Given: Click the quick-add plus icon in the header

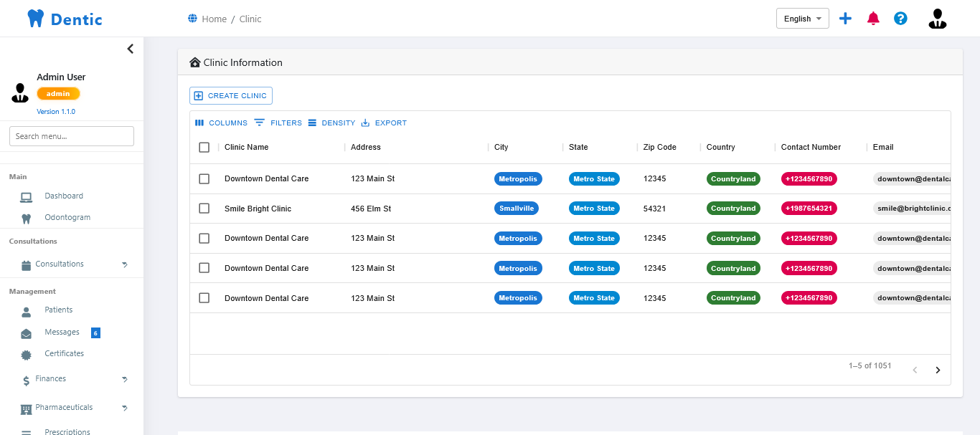Looking at the screenshot, I should (845, 18).
